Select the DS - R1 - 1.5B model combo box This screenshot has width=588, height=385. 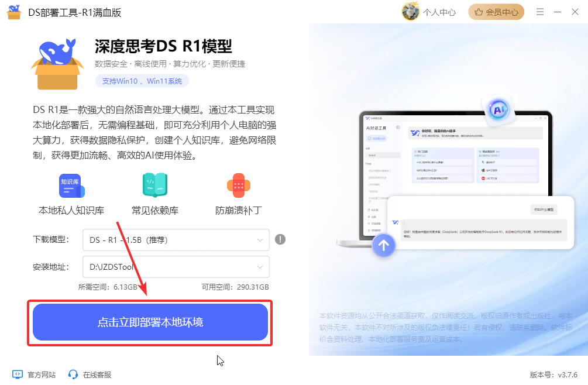point(176,240)
